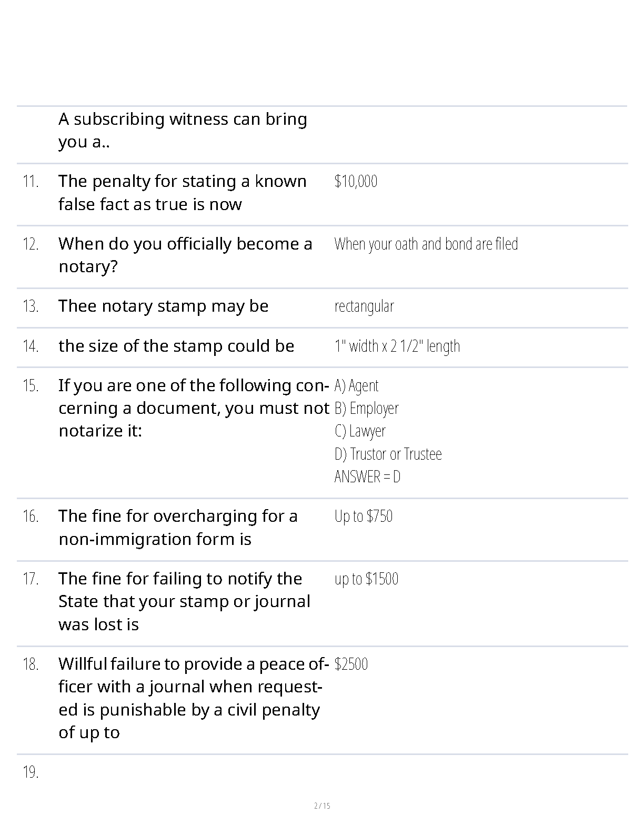Click the question about subscribing witness
644x834 pixels.
coord(183,130)
